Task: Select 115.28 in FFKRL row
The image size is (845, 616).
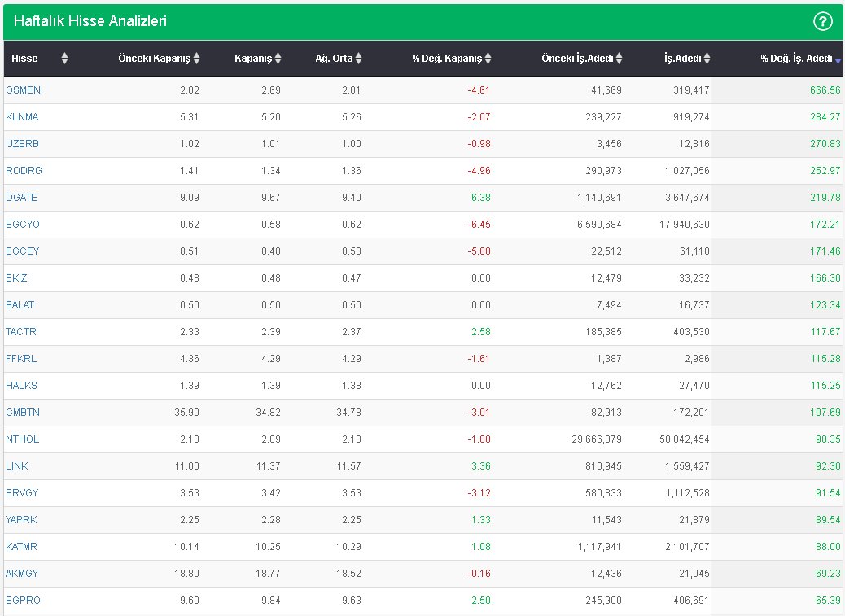Action: (825, 359)
